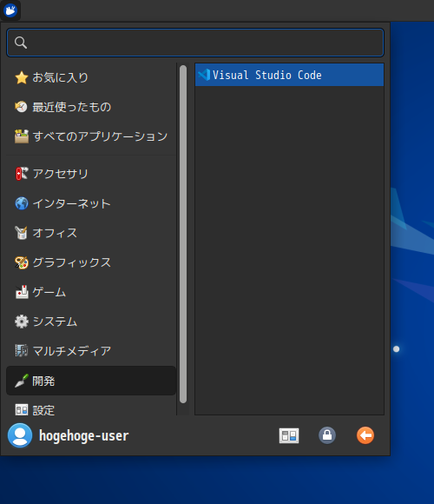Select すべてのアプリケーション category
Image resolution: width=434 pixels, height=504 pixels.
91,136
